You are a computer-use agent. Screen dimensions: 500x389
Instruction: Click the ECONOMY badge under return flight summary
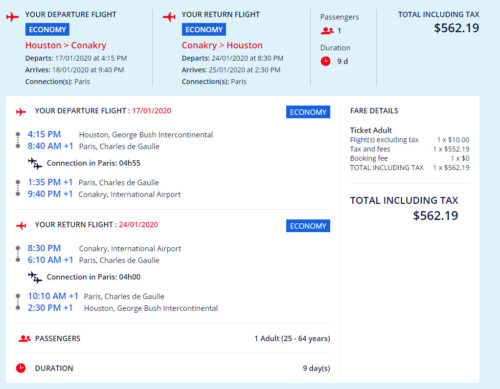coord(204,29)
